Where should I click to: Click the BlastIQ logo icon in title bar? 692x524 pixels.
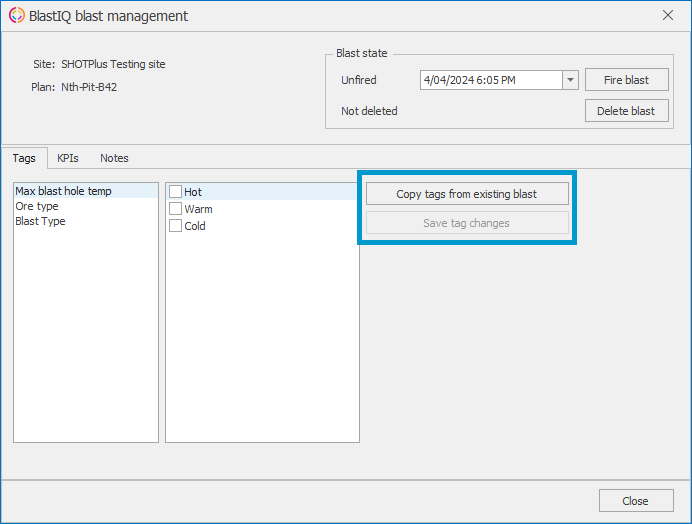tap(17, 15)
